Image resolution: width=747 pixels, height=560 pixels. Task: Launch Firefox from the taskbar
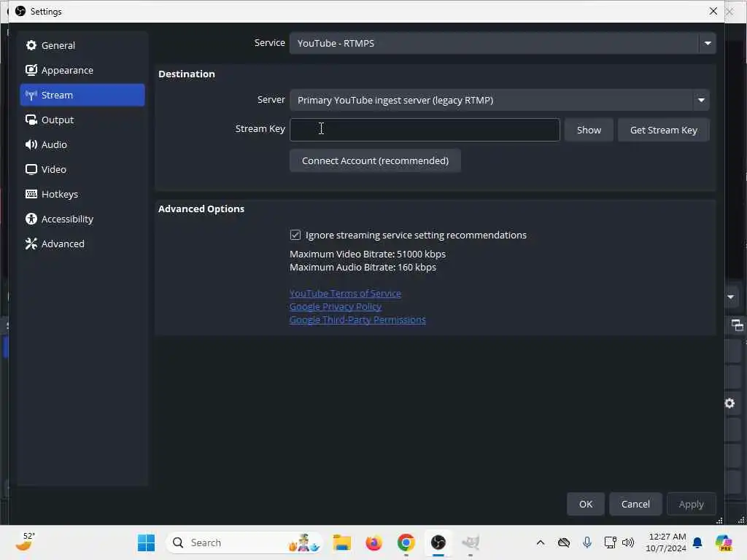[x=374, y=542]
